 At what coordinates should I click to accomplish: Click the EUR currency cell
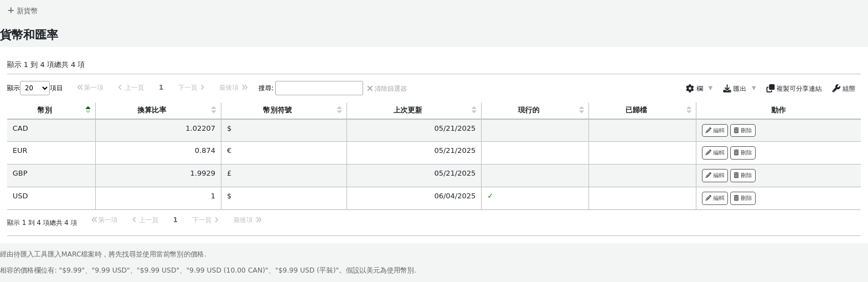pyautogui.click(x=51, y=152)
